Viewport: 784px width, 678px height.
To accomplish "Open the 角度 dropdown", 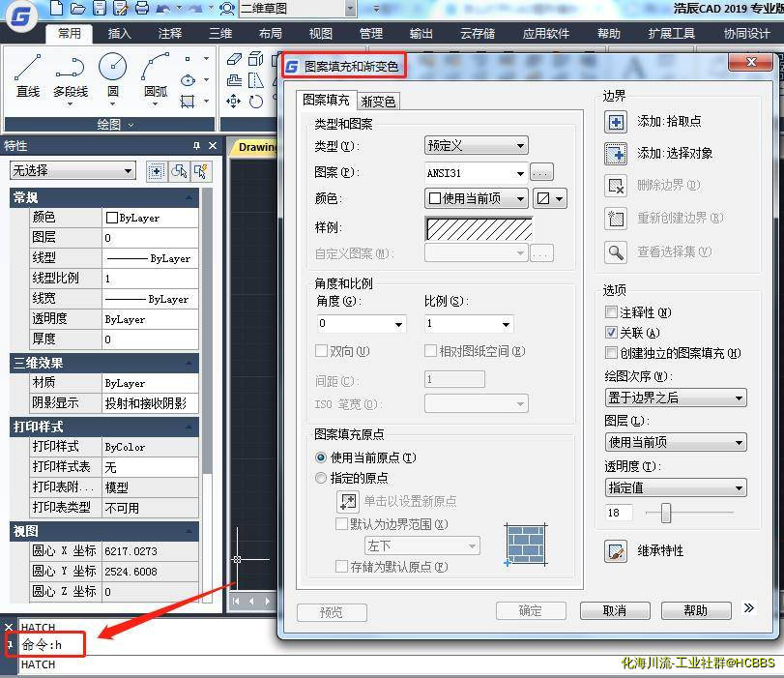I will (x=361, y=324).
